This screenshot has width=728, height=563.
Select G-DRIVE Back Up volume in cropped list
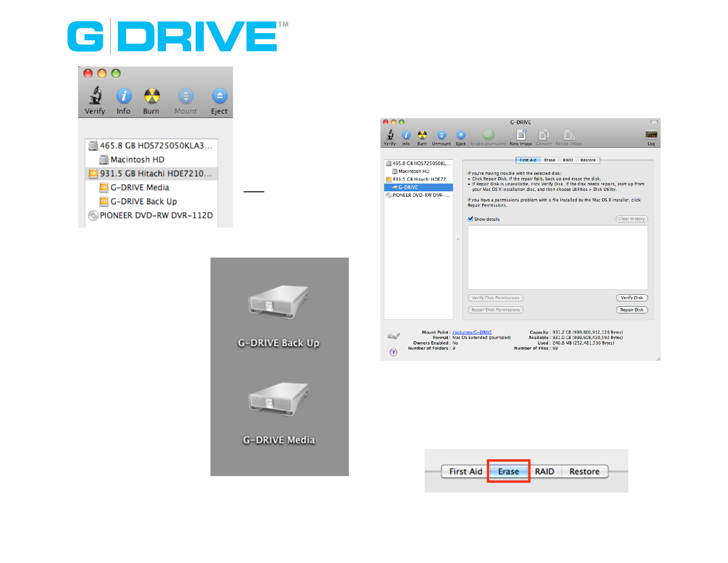[152, 201]
